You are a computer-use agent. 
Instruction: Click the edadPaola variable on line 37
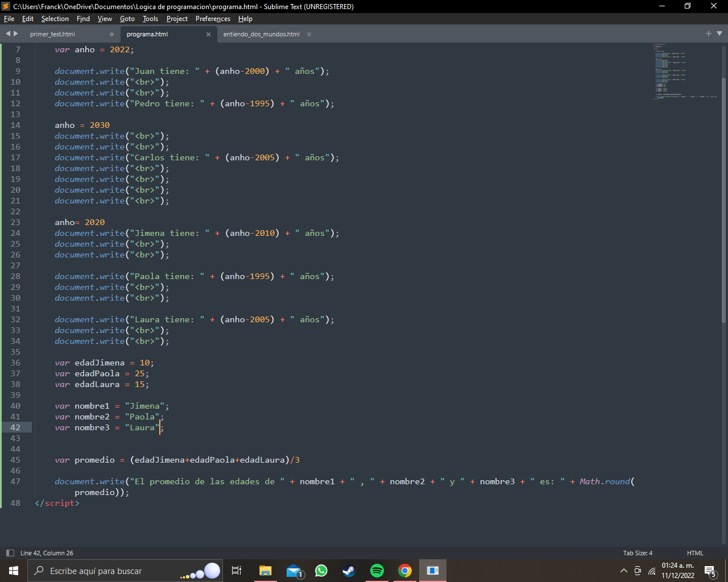[97, 373]
